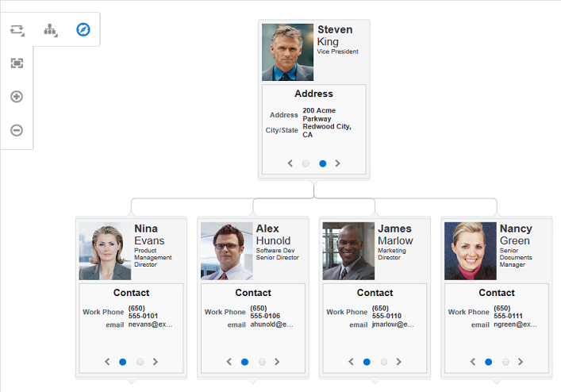Click the Address panel heading

pos(313,94)
